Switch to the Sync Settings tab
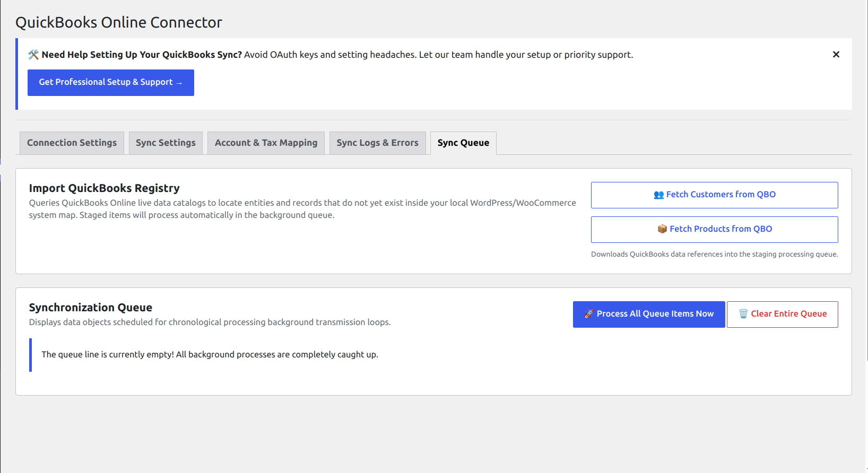The height and width of the screenshot is (473, 868). (166, 143)
